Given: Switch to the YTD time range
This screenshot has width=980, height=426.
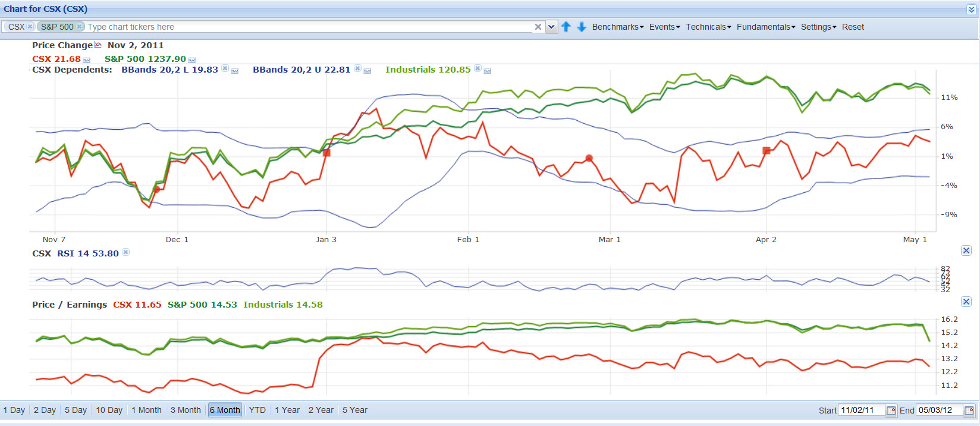Looking at the screenshot, I should (257, 410).
